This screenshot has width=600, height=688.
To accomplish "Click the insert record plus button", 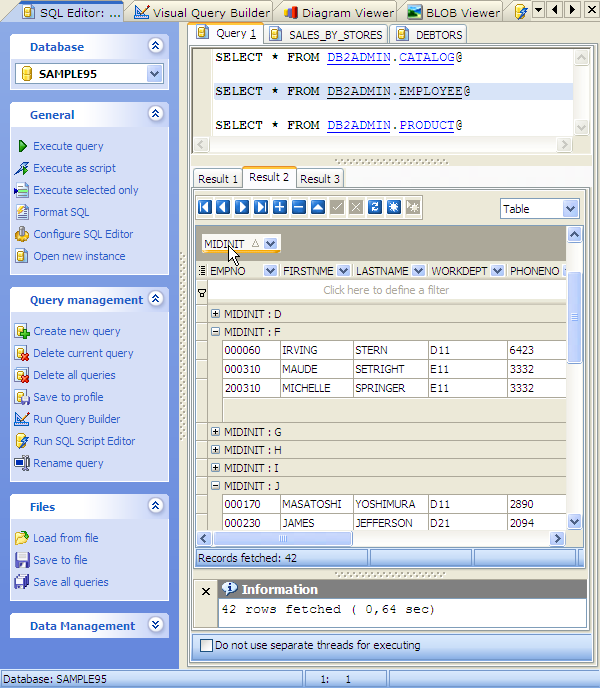I will (x=279, y=207).
